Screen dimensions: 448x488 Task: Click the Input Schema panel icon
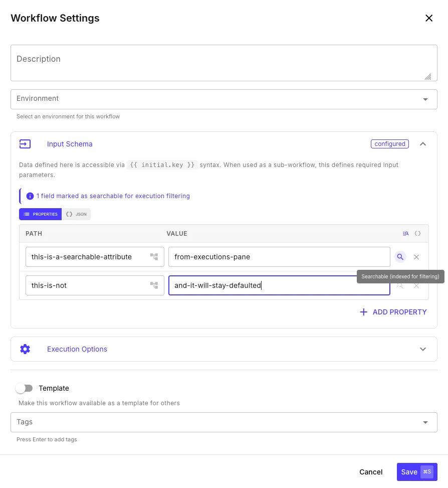25,144
